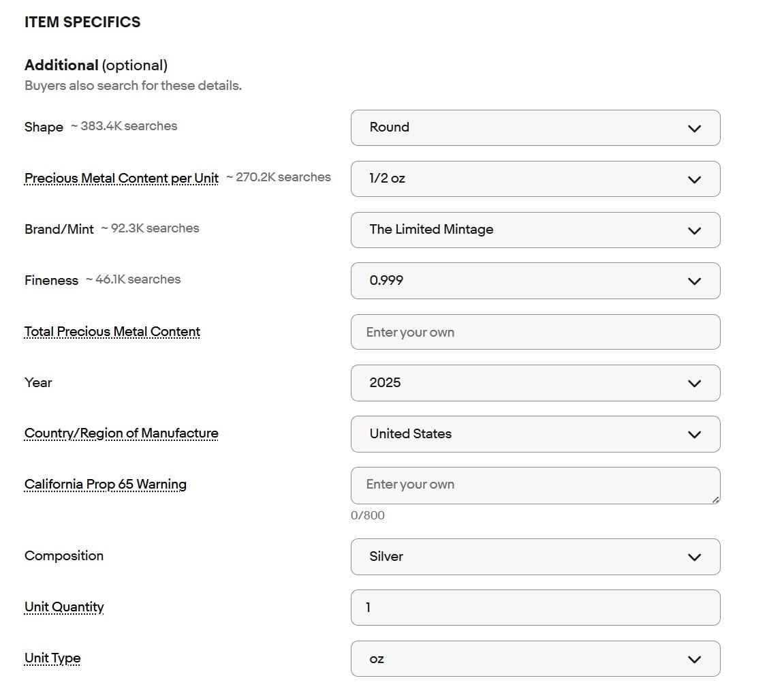
Task: Click the Total Precious Metal Content field
Action: tap(535, 332)
